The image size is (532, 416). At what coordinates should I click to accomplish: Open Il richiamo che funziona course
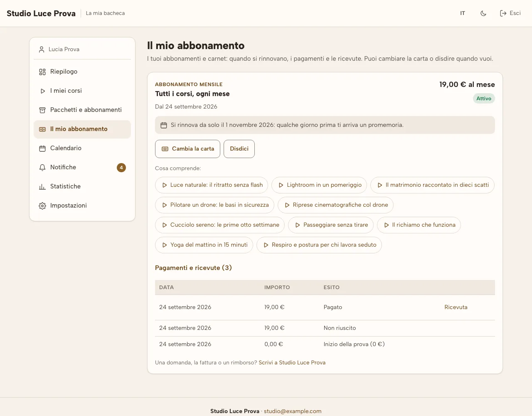(x=419, y=225)
